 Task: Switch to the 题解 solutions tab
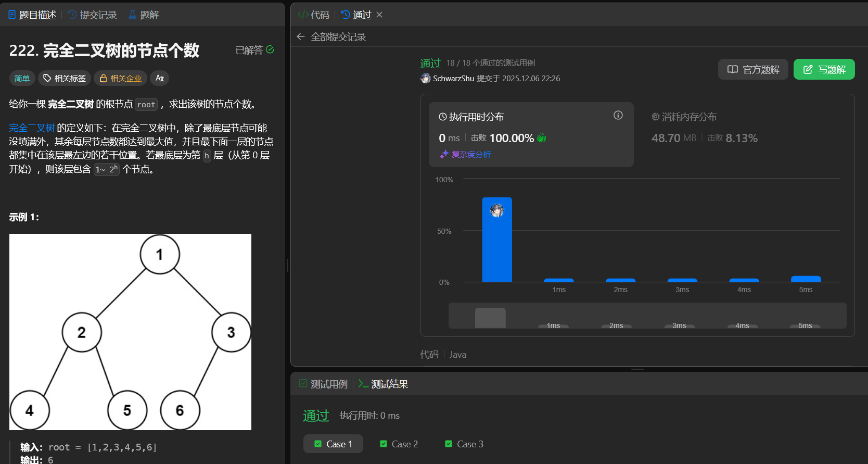144,15
